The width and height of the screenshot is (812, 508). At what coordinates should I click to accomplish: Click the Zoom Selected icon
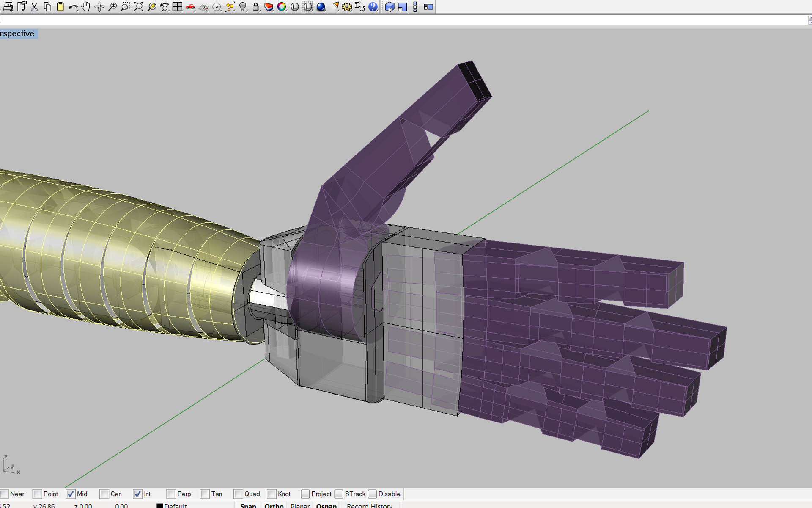pyautogui.click(x=151, y=7)
